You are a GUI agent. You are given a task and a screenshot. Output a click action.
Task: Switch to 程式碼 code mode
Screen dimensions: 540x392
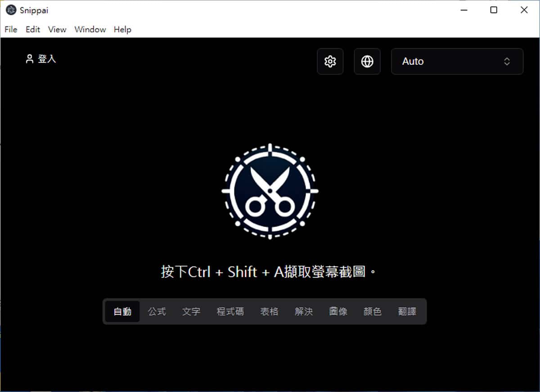click(229, 311)
